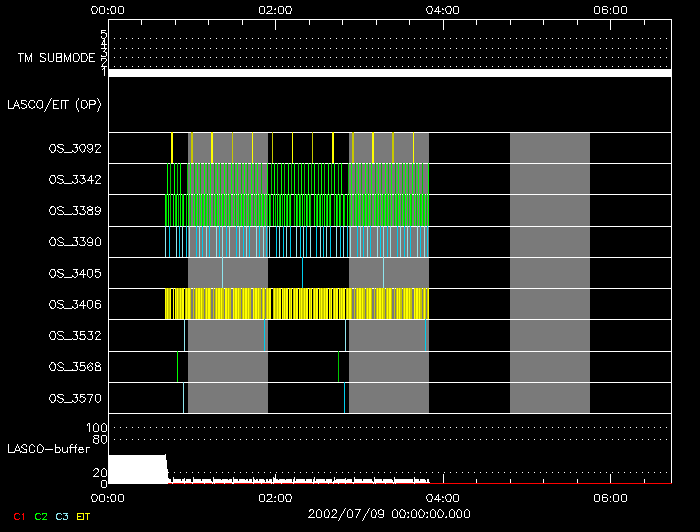This screenshot has height=532, width=700.
Task: Click the 04:00 tick on top axis
Action: (x=442, y=10)
